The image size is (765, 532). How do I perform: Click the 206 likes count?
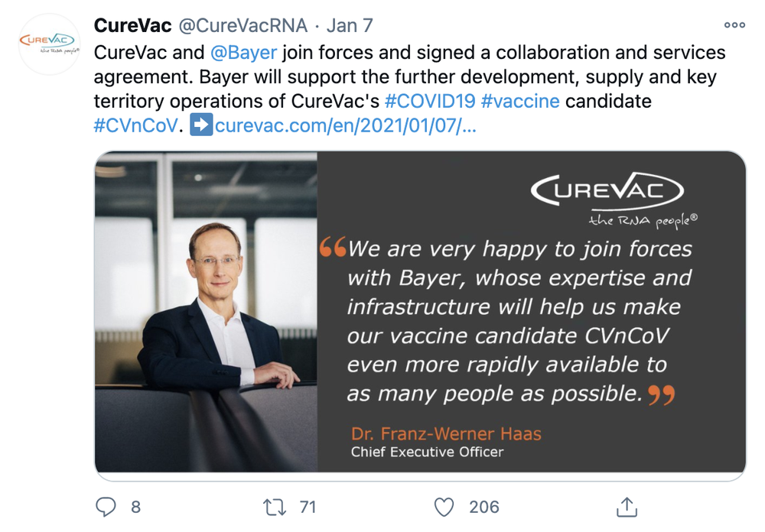[x=483, y=507]
